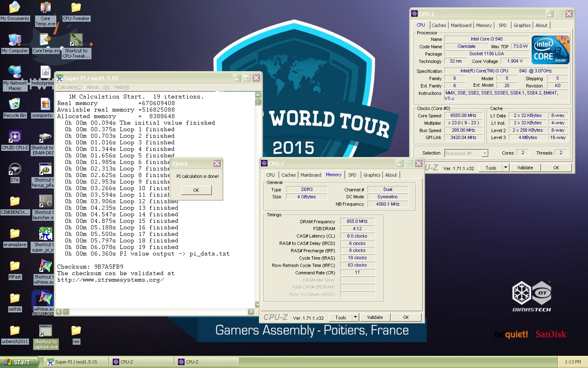Launch the wPrime.exe desktop icon
The image size is (588, 368).
(43, 302)
